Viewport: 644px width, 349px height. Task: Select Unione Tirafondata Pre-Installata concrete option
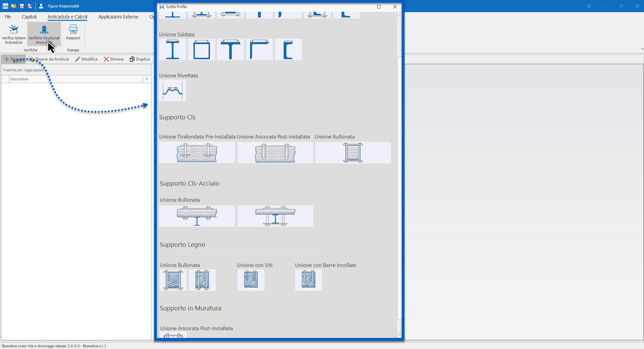197,153
